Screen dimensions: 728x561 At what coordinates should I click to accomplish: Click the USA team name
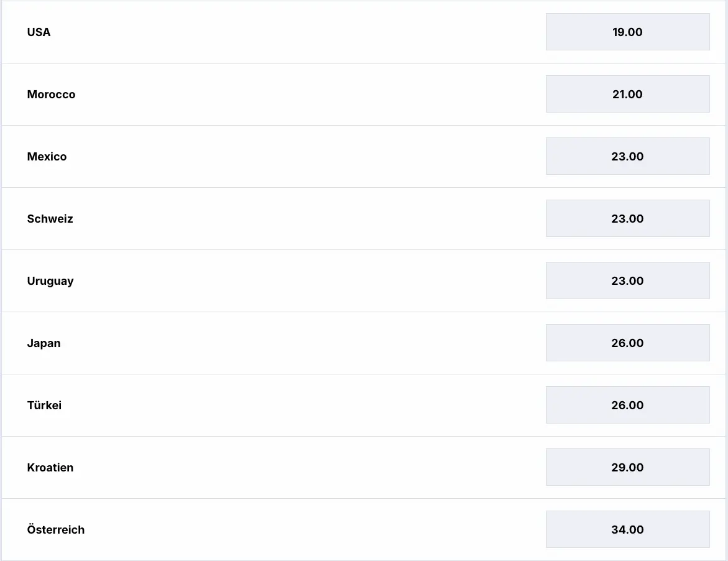click(x=39, y=32)
